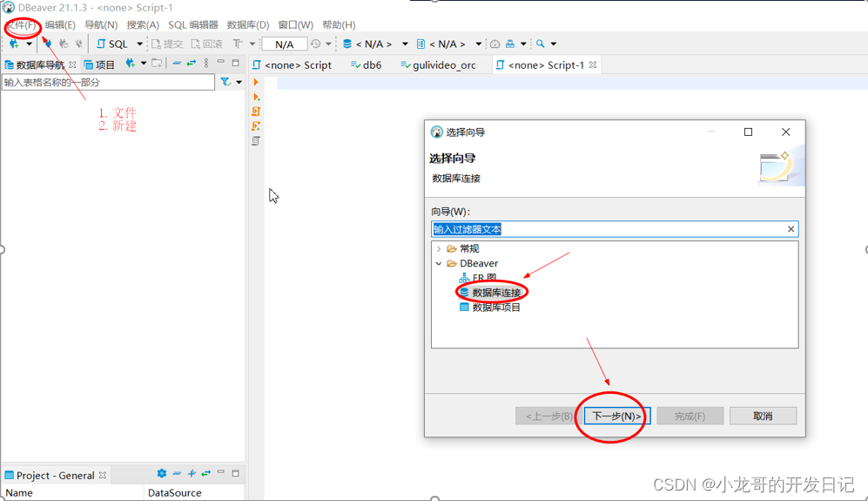Click settings gear in Project - General panel
This screenshot has height=501, width=868.
click(x=162, y=473)
